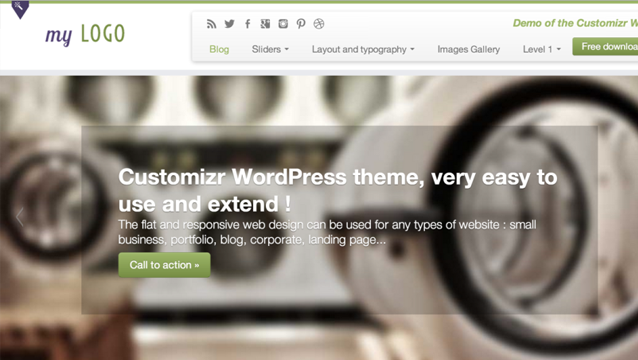638x360 pixels.
Task: Open the Twitter social icon
Action: point(229,24)
